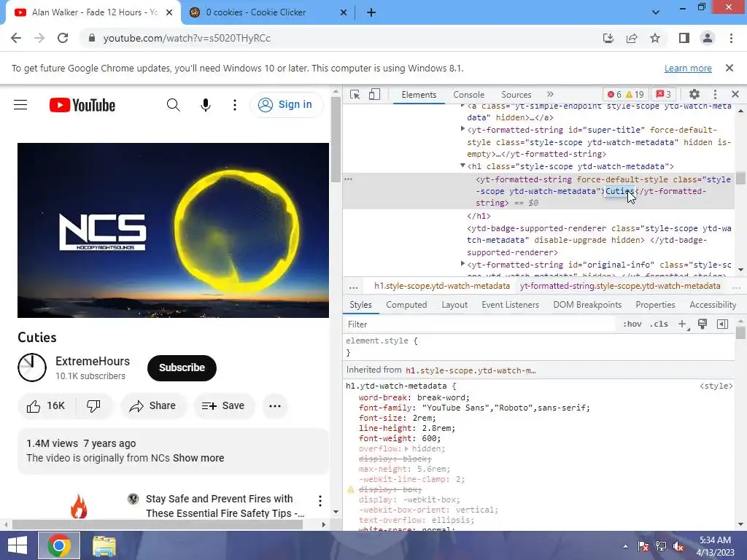Open Properties tab in DevTools

pyautogui.click(x=655, y=305)
